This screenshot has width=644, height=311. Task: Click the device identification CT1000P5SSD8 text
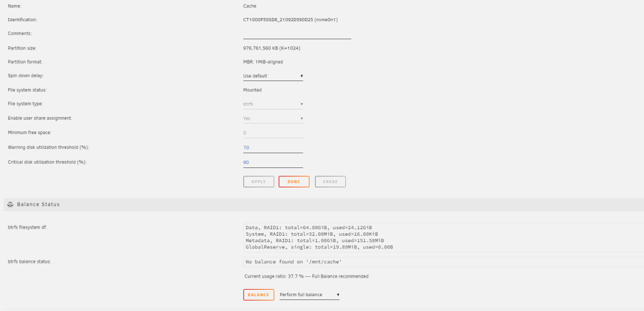[290, 20]
